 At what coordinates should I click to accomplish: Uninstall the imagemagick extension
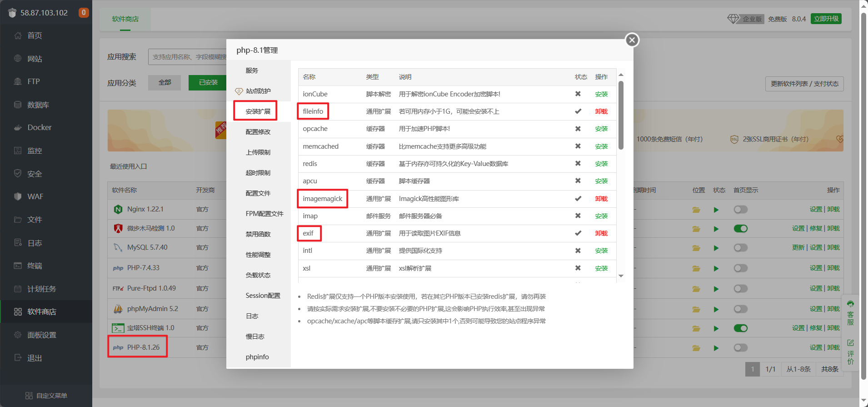[x=601, y=199]
